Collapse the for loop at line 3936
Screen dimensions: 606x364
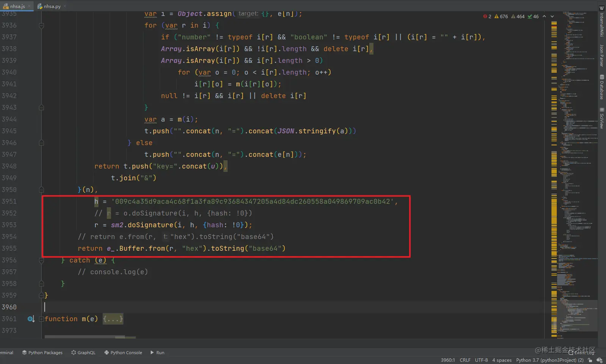(x=41, y=25)
